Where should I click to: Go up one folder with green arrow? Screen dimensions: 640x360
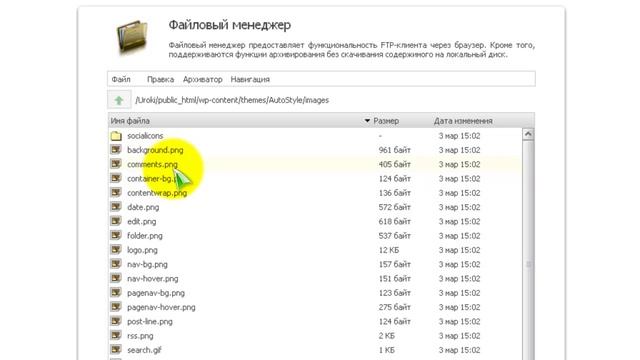click(x=119, y=100)
